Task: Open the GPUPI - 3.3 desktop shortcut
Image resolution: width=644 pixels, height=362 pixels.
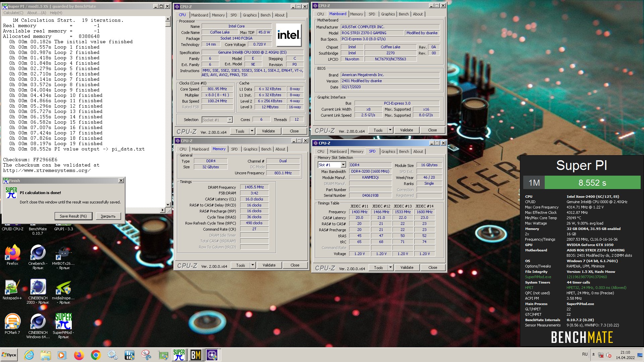Action: (63, 229)
